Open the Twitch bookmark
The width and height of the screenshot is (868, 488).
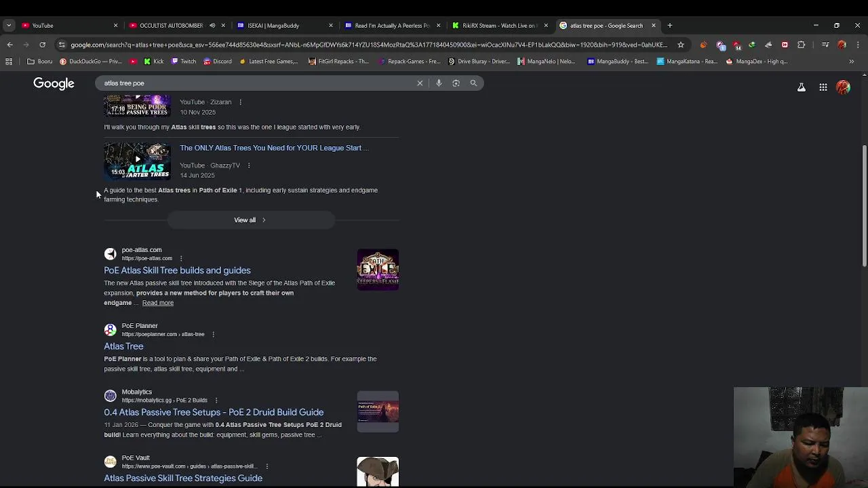point(183,61)
